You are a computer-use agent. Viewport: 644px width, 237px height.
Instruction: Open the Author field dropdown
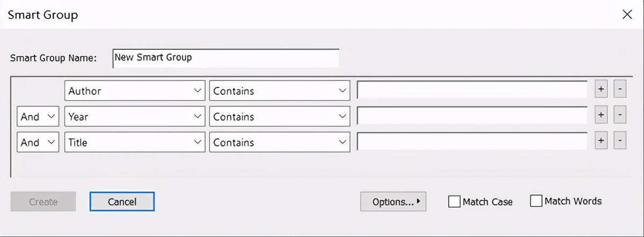coord(135,91)
